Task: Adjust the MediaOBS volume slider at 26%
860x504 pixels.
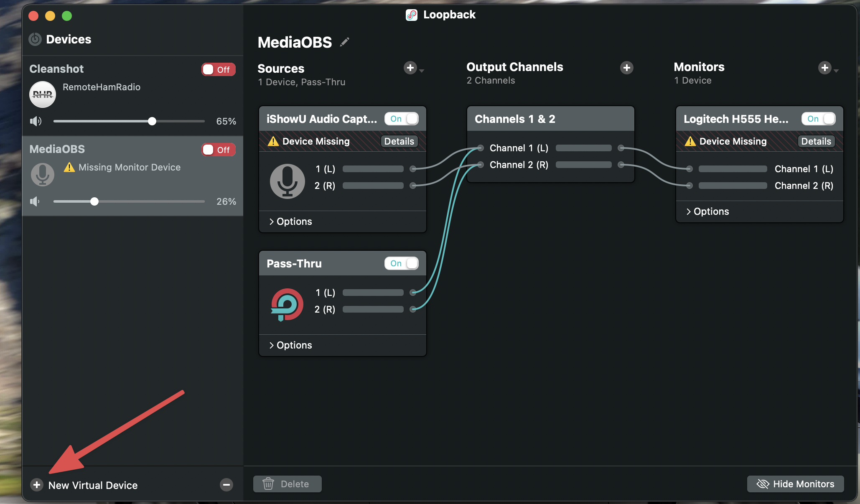Action: [94, 201]
